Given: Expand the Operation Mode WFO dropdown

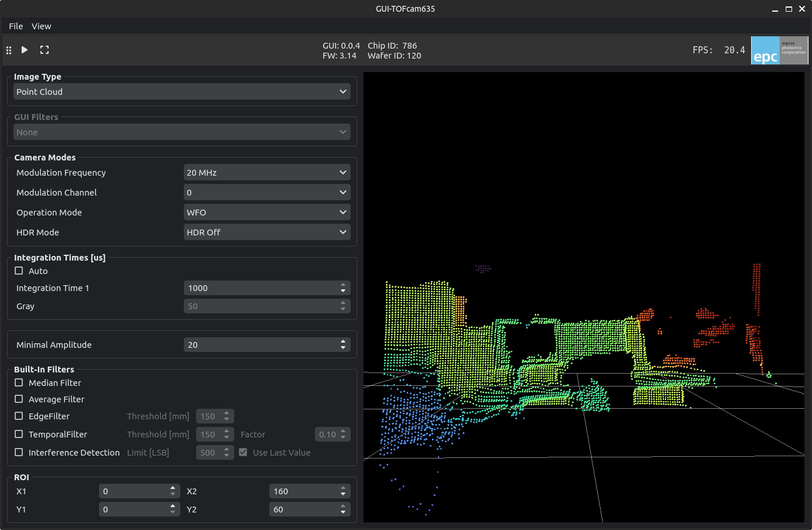Looking at the screenshot, I should coord(267,212).
